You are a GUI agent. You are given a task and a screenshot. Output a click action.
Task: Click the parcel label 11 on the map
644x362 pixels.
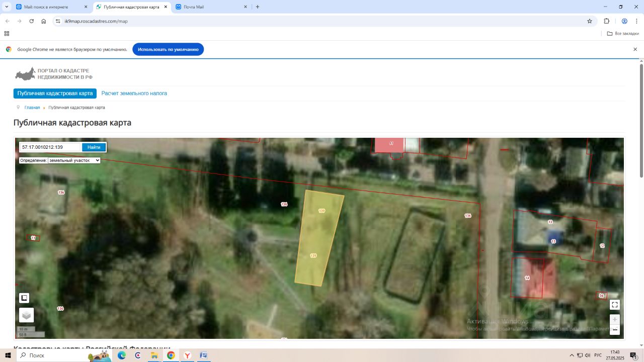(33, 238)
